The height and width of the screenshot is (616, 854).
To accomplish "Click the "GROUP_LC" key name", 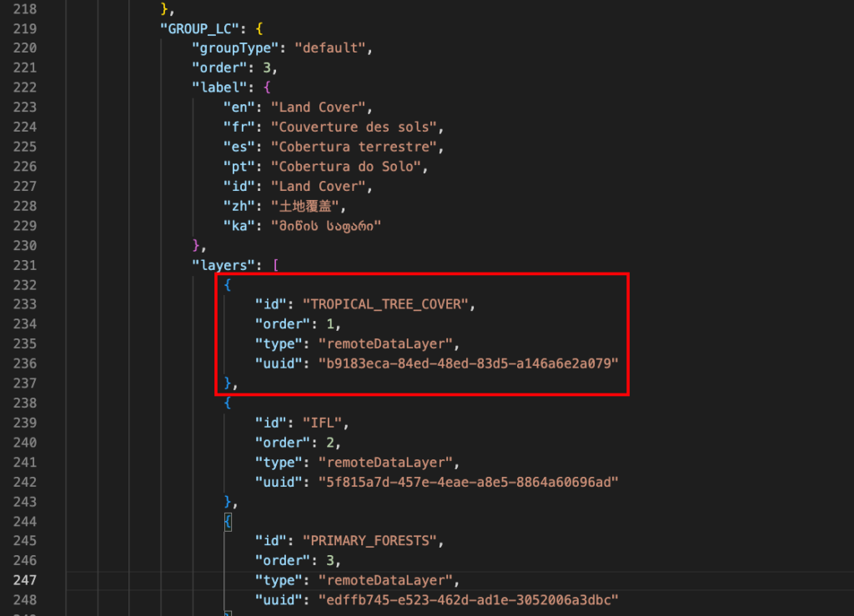I will [x=195, y=28].
